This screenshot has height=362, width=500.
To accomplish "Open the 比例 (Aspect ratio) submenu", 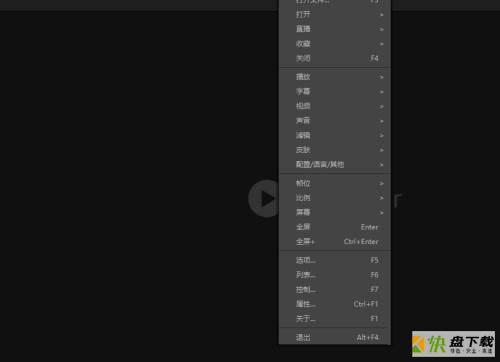I will [x=335, y=198].
